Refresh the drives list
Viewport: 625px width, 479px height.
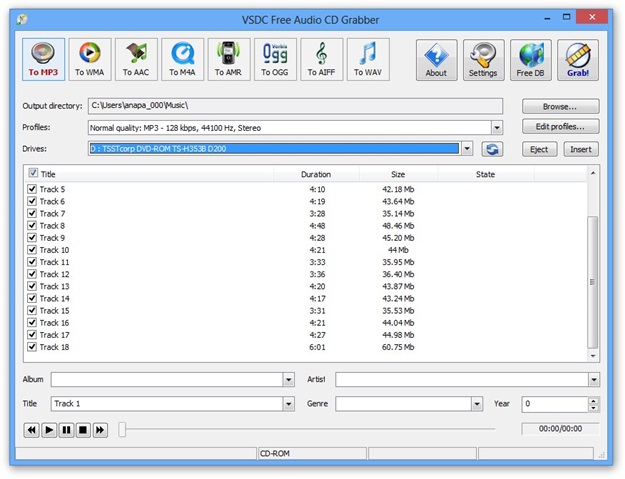click(492, 149)
